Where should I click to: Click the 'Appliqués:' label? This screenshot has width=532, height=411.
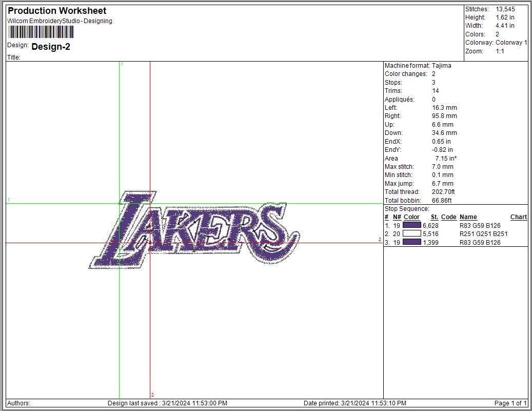399,100
